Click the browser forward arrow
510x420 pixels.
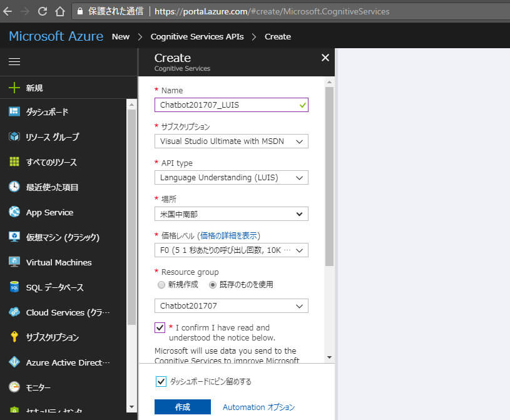pos(25,11)
